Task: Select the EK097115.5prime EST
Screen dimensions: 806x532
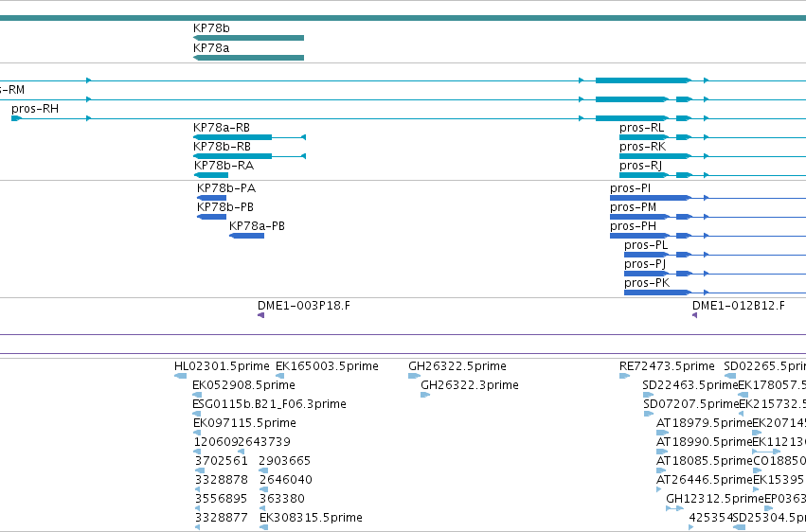Action: pos(197,433)
